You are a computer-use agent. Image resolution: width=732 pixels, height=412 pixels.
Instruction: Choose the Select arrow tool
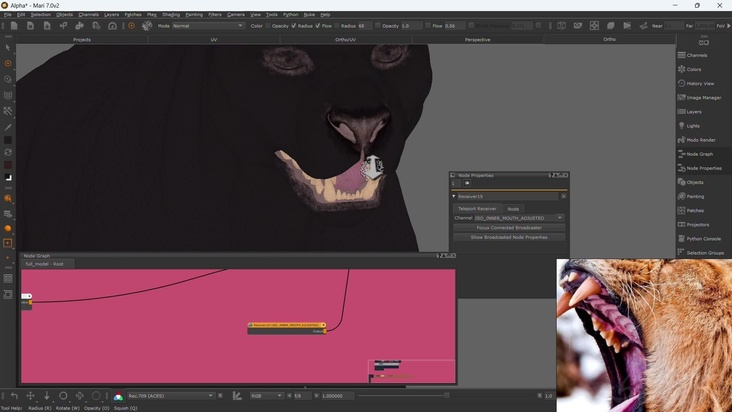coord(8,47)
